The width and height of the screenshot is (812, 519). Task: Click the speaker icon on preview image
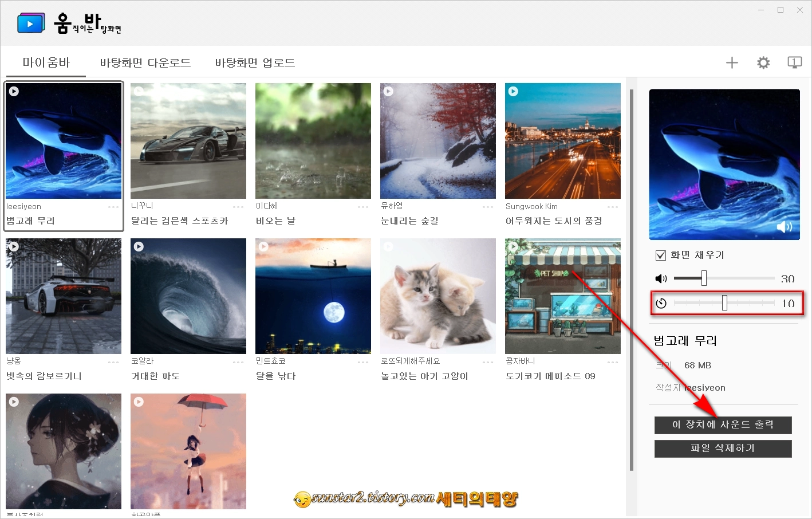[784, 227]
